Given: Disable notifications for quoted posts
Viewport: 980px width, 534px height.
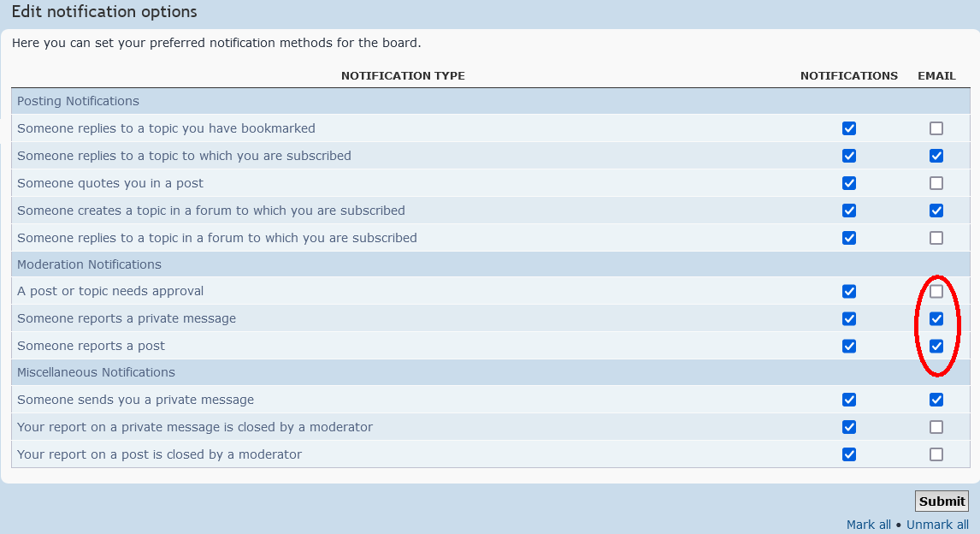Looking at the screenshot, I should coord(849,183).
